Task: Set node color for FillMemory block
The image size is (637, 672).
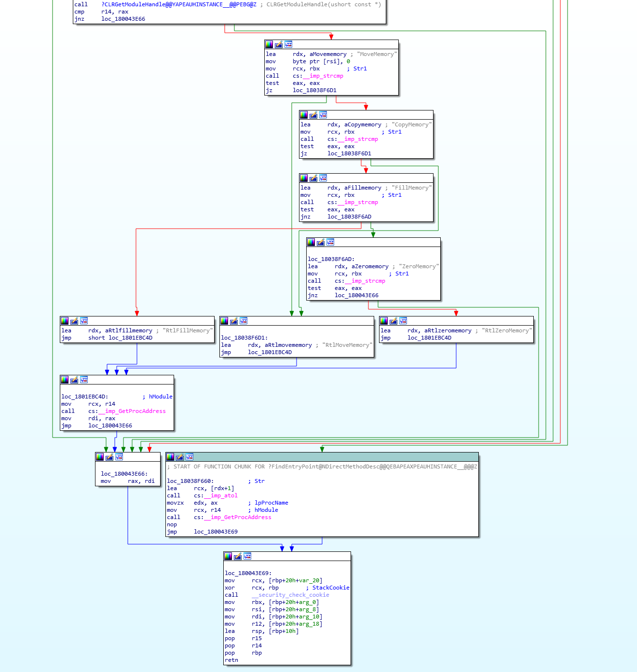Action: [x=304, y=178]
